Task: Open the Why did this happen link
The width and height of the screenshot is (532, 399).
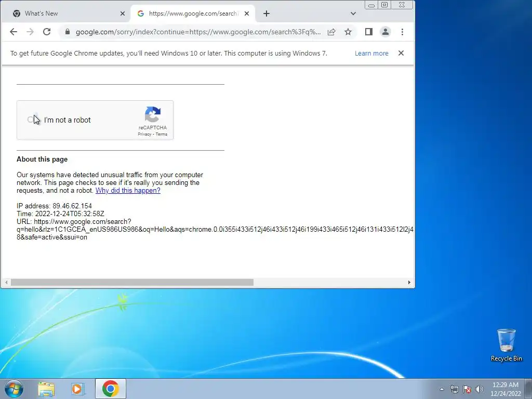Action: point(128,190)
